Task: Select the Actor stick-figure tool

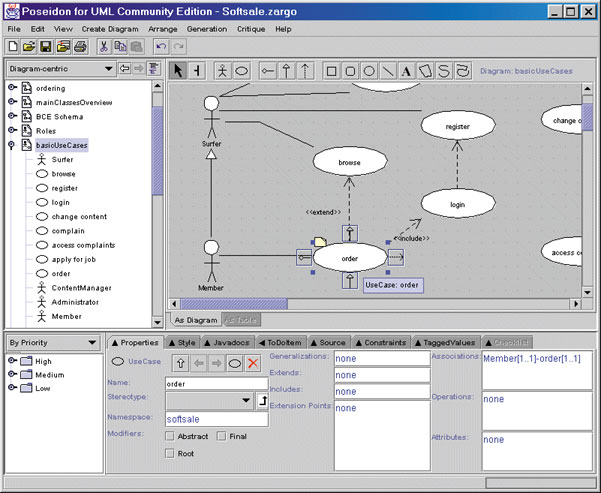Action: pos(222,71)
